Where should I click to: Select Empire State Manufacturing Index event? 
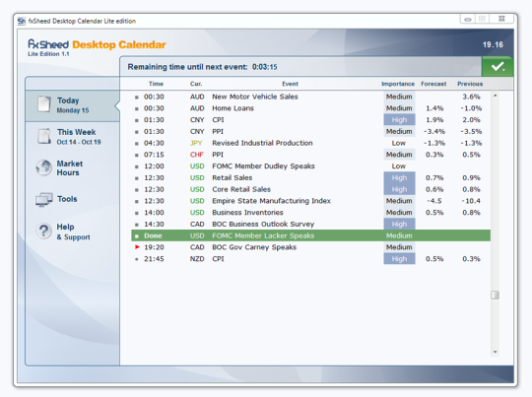pos(310,201)
